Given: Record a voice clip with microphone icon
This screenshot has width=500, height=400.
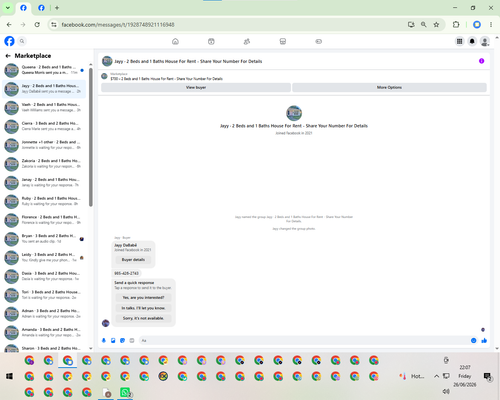Looking at the screenshot, I should 104,340.
